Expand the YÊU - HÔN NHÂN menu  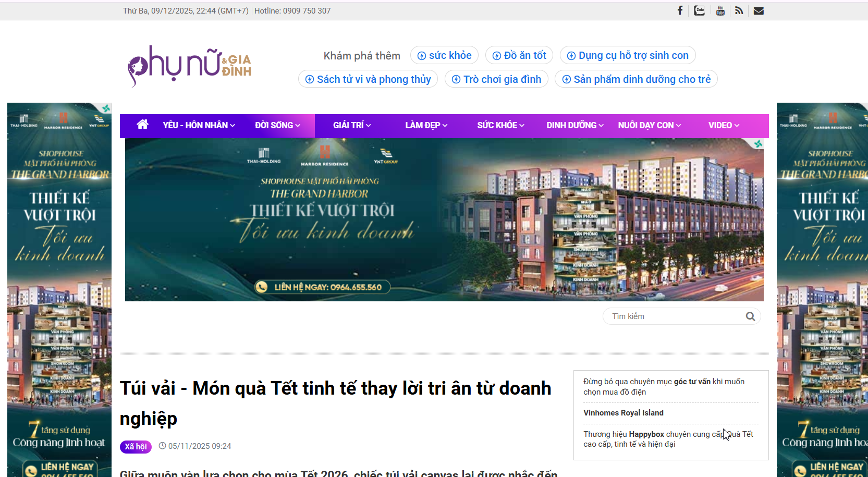coord(199,125)
